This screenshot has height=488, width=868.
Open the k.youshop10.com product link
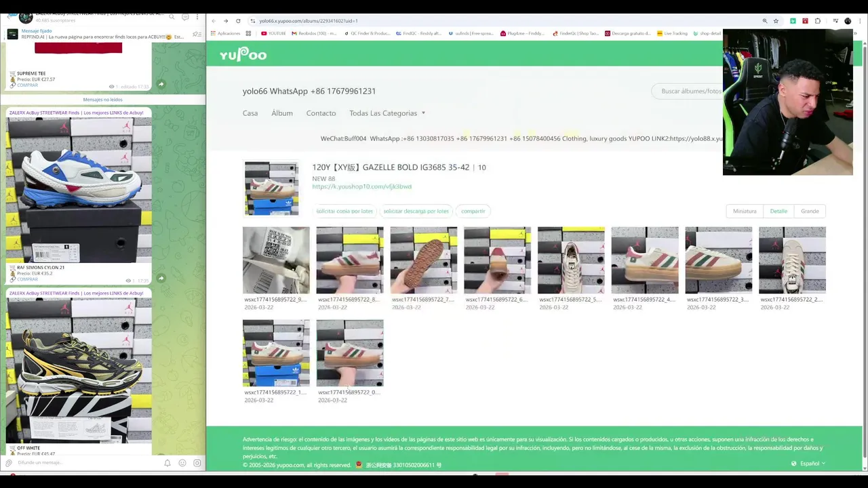[x=361, y=186]
